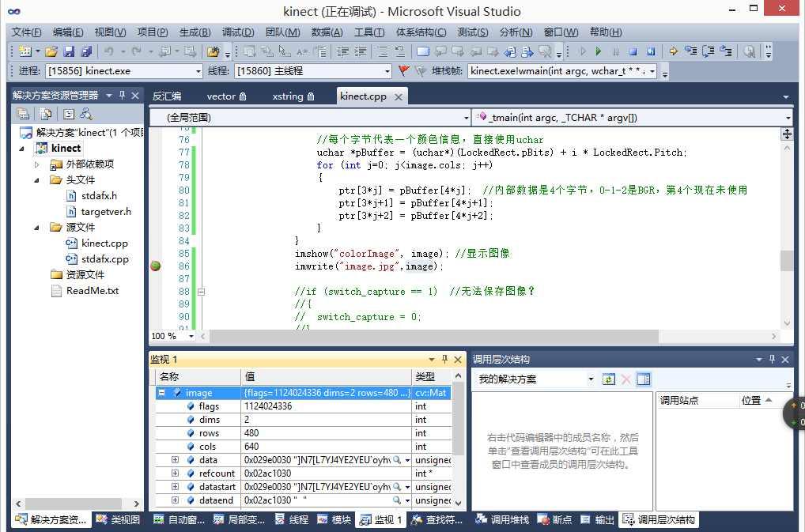Click the 调用站点 column header
Viewport: 805px width, 532px height.
click(697, 400)
